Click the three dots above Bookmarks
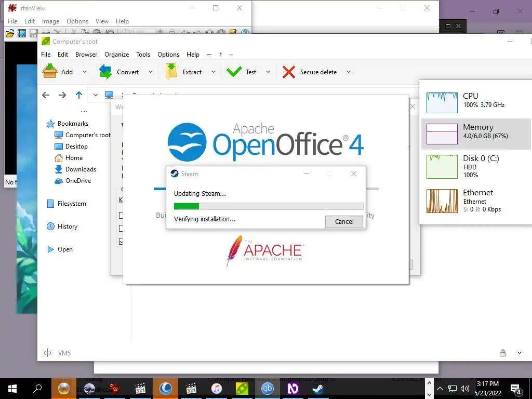This screenshot has height=399, width=532. click(84, 111)
